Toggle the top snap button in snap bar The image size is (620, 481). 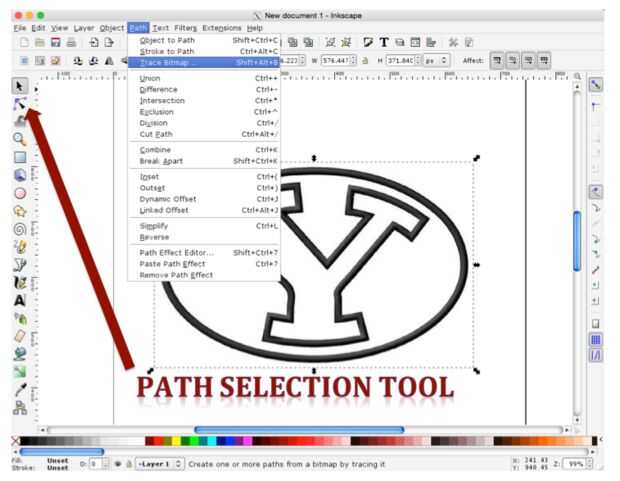click(595, 85)
